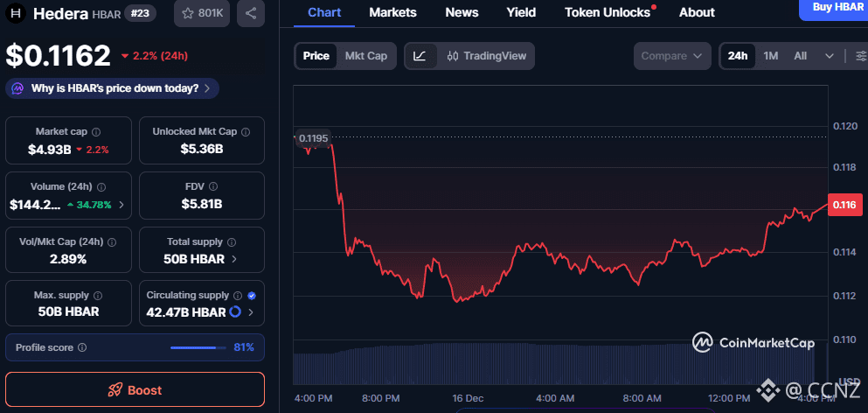The width and height of the screenshot is (868, 413).
Task: Open chart settings sliders icon
Action: (861, 56)
